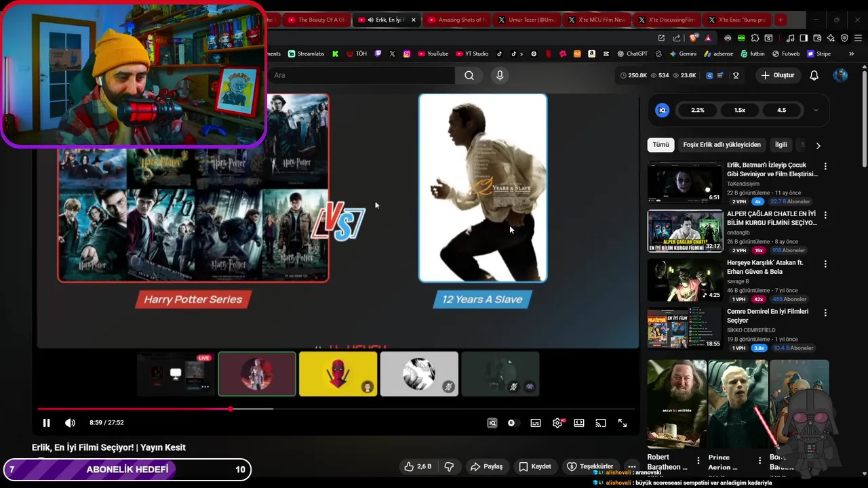Open the browser hamburger menu
Viewport: 868px width, 488px height.
tap(858, 38)
